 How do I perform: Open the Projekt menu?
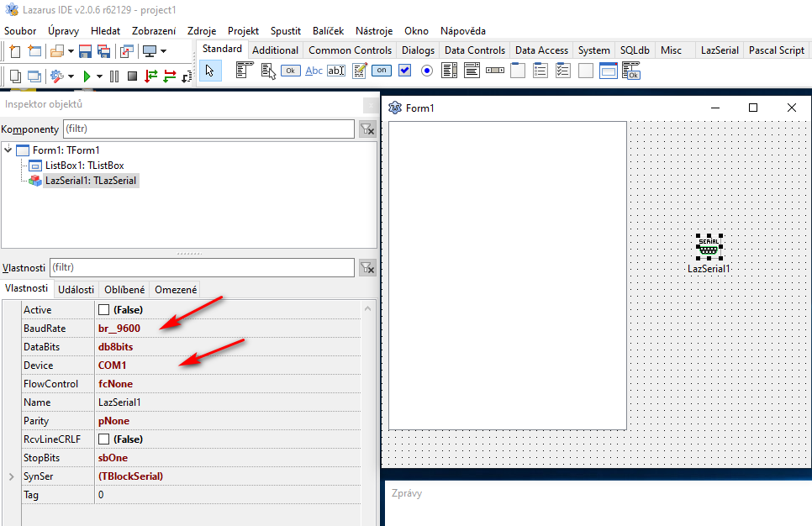point(243,31)
